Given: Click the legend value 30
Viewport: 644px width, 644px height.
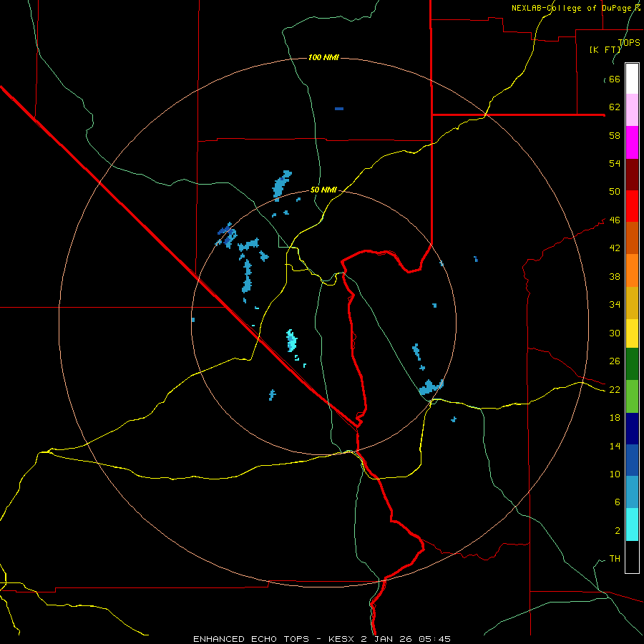Looking at the screenshot, I should pyautogui.click(x=615, y=333).
